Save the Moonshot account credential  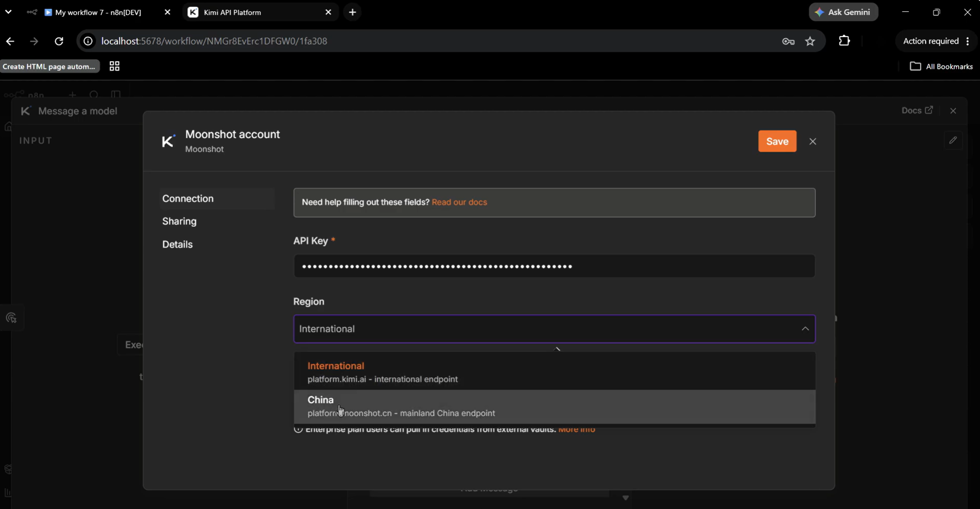[x=777, y=141]
